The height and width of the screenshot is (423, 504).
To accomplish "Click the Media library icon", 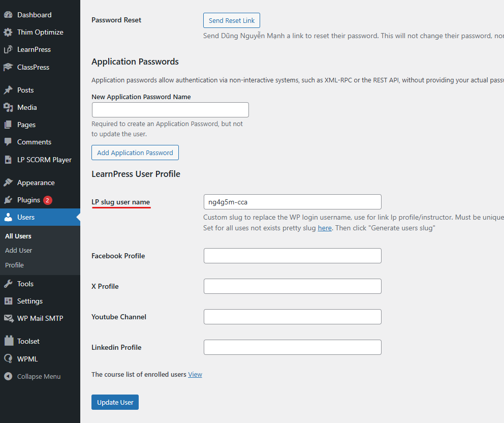I will [x=8, y=107].
